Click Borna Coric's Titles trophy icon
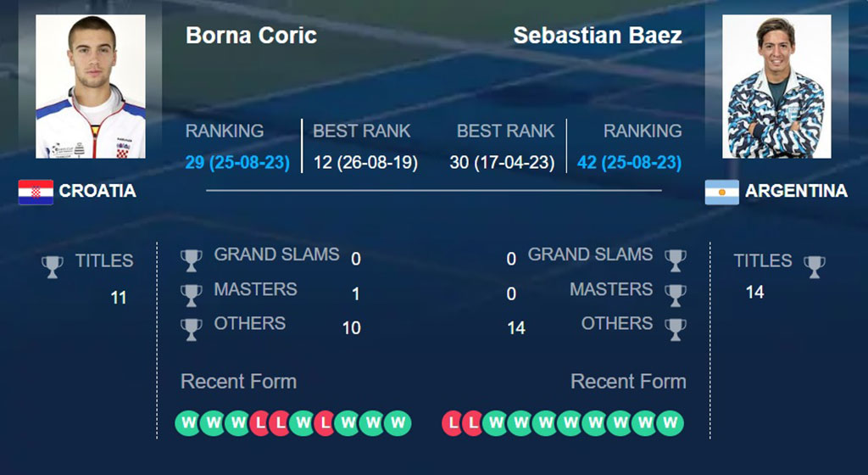This screenshot has height=475, width=868. [53, 267]
